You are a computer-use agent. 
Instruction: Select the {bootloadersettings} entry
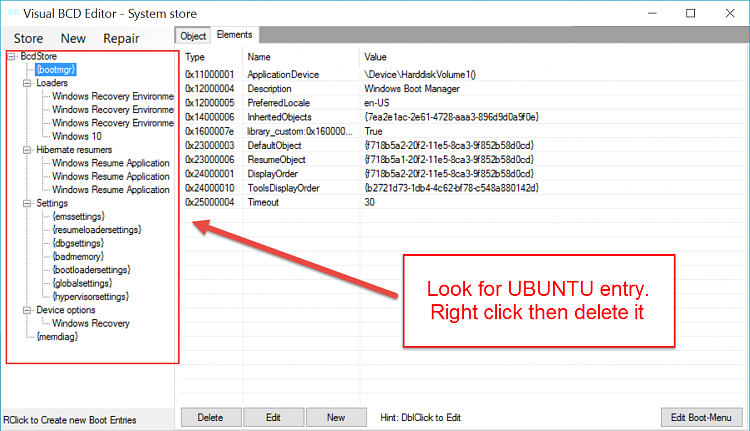[x=91, y=270]
